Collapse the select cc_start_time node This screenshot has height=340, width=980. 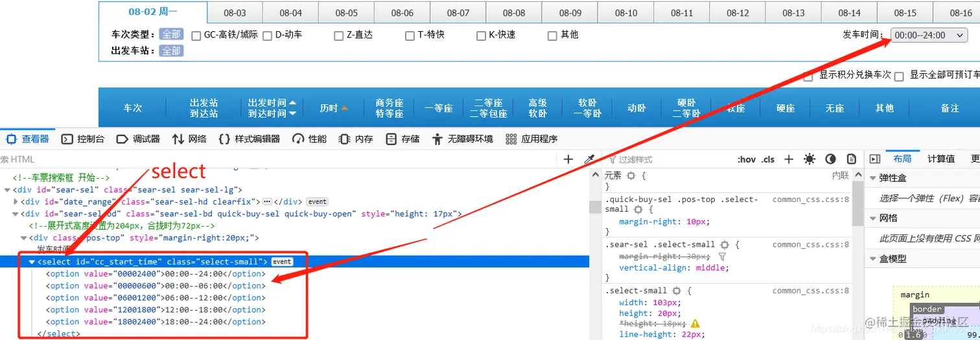tap(32, 262)
